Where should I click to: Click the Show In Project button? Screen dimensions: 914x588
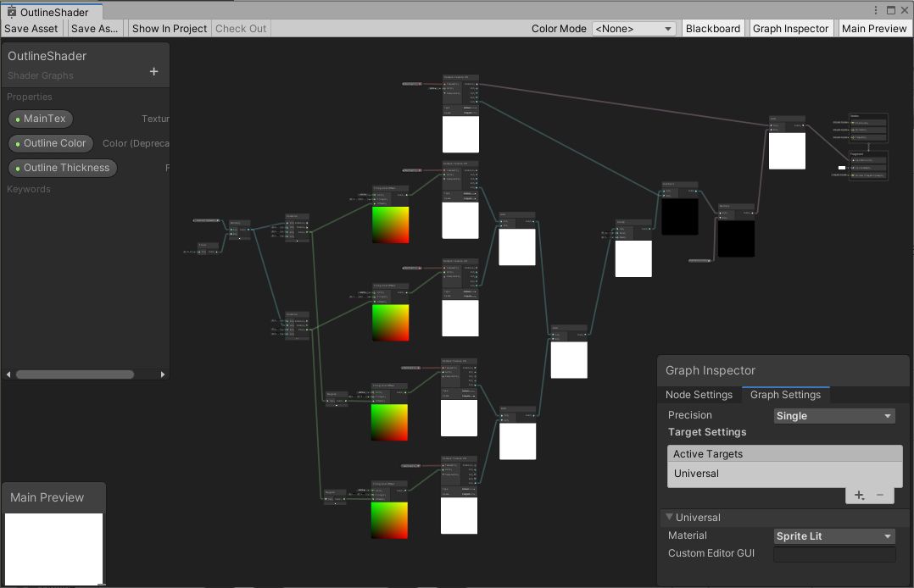(169, 28)
